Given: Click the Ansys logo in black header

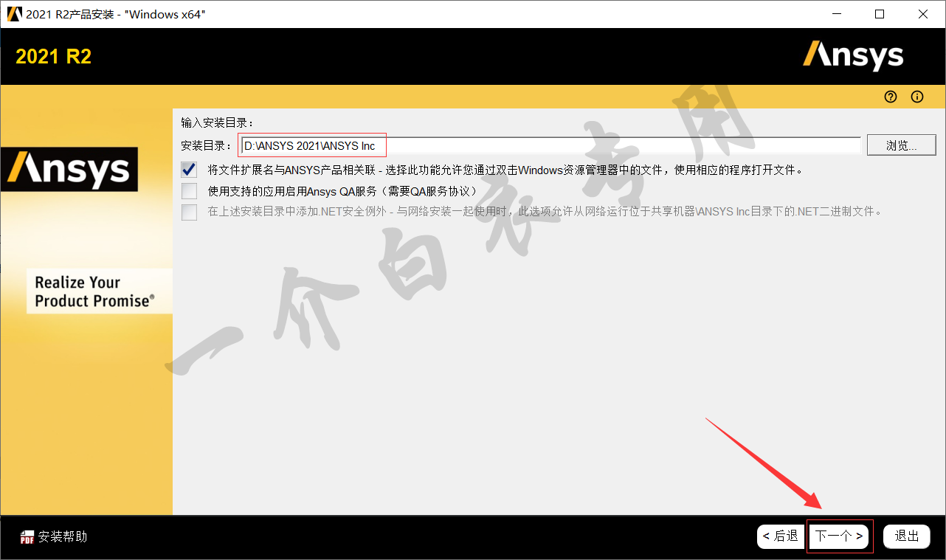Looking at the screenshot, I should 853,56.
